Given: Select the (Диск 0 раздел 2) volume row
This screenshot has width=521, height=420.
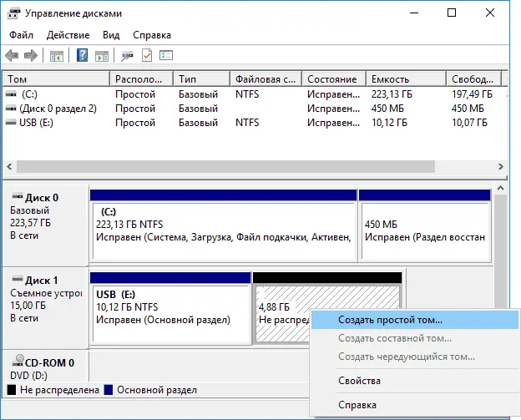Looking at the screenshot, I should pyautogui.click(x=255, y=109).
